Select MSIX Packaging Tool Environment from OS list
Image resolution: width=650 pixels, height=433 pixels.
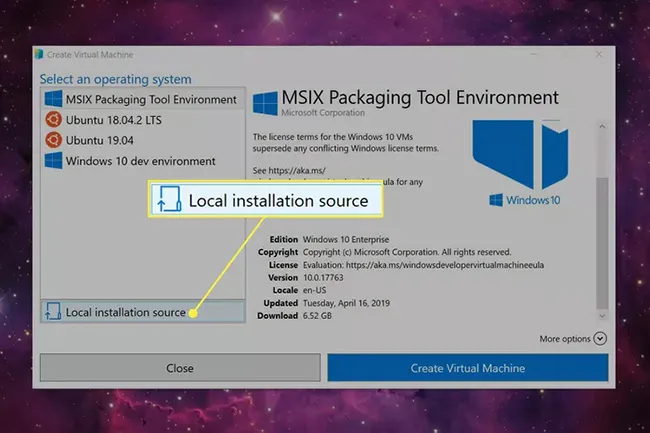click(151, 100)
